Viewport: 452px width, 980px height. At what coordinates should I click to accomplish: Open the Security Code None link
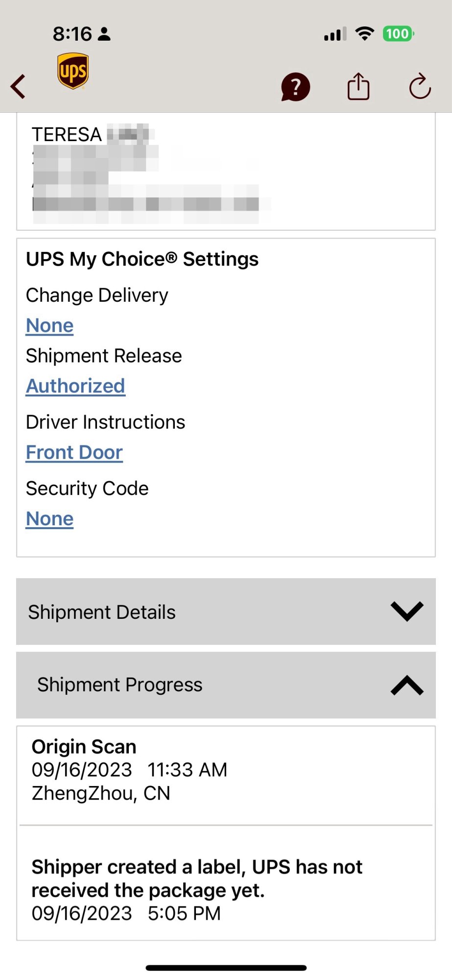49,519
